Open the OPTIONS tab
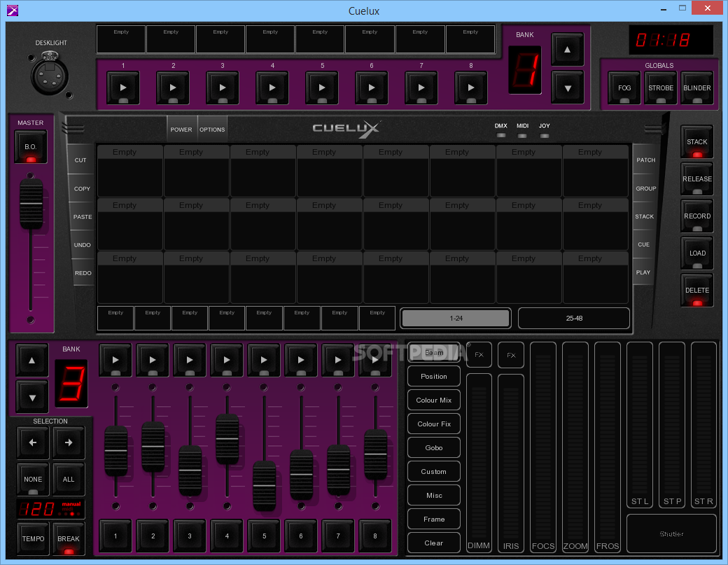728x565 pixels. 212,130
